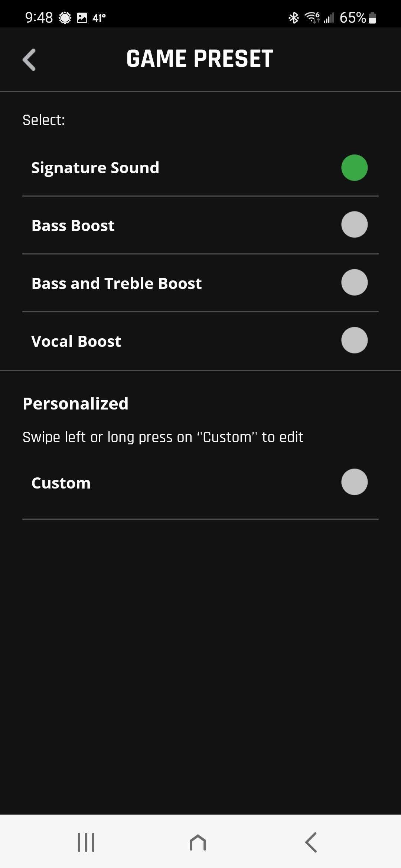
Task: Tap the sun weather icon in status bar
Action: (65, 18)
